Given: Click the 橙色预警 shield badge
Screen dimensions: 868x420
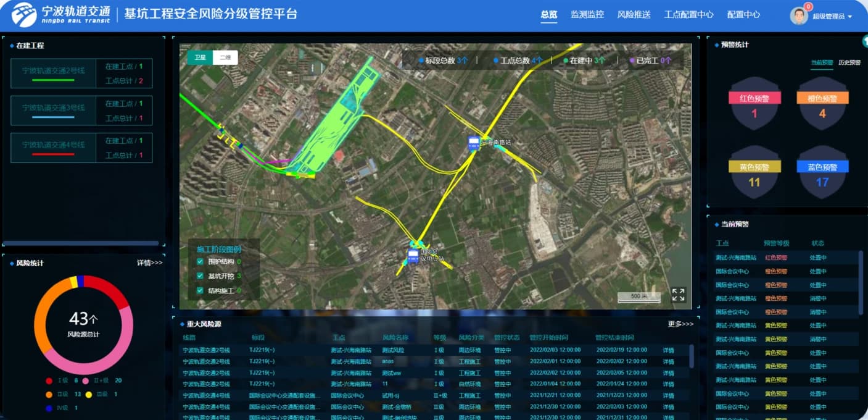Looking at the screenshot, I should (x=822, y=103).
